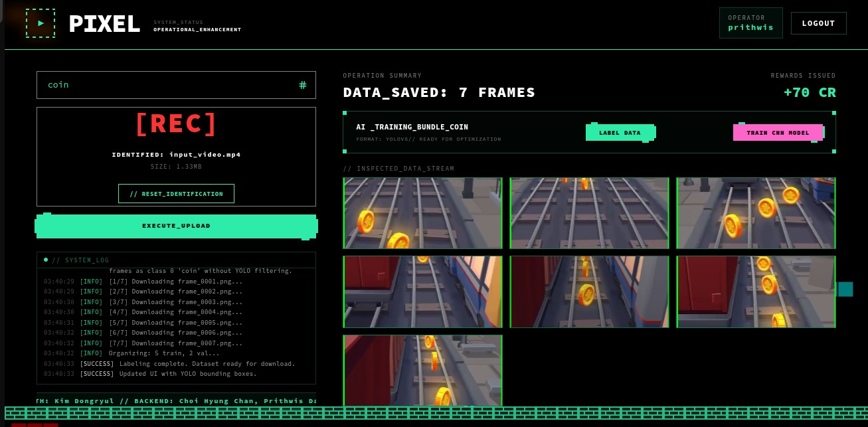Click the 'OPERATION SUMMARY' label

(383, 76)
